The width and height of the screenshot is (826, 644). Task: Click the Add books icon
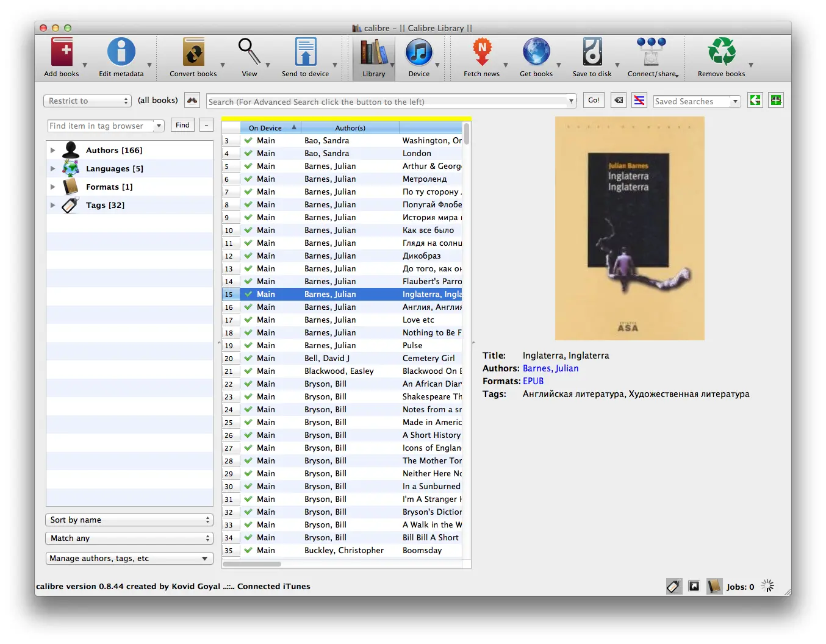point(62,52)
